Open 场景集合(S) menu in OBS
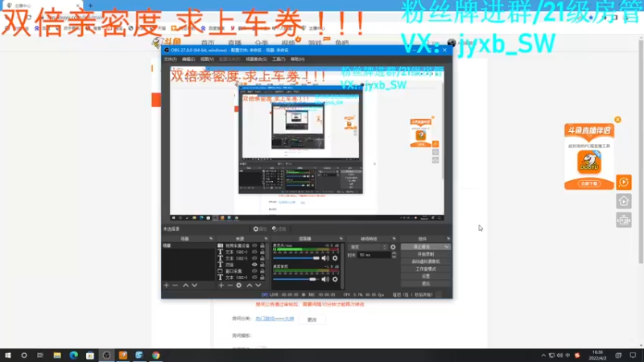The width and height of the screenshot is (644, 362). click(x=256, y=60)
